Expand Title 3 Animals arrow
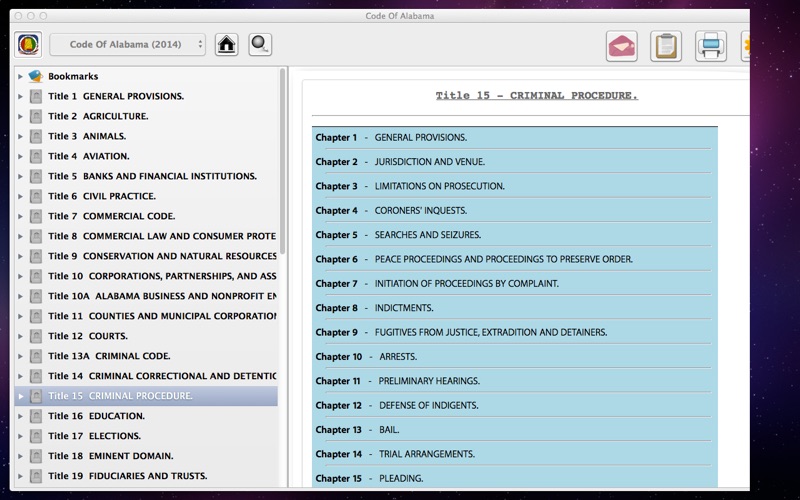The height and width of the screenshot is (500, 800). (x=20, y=136)
